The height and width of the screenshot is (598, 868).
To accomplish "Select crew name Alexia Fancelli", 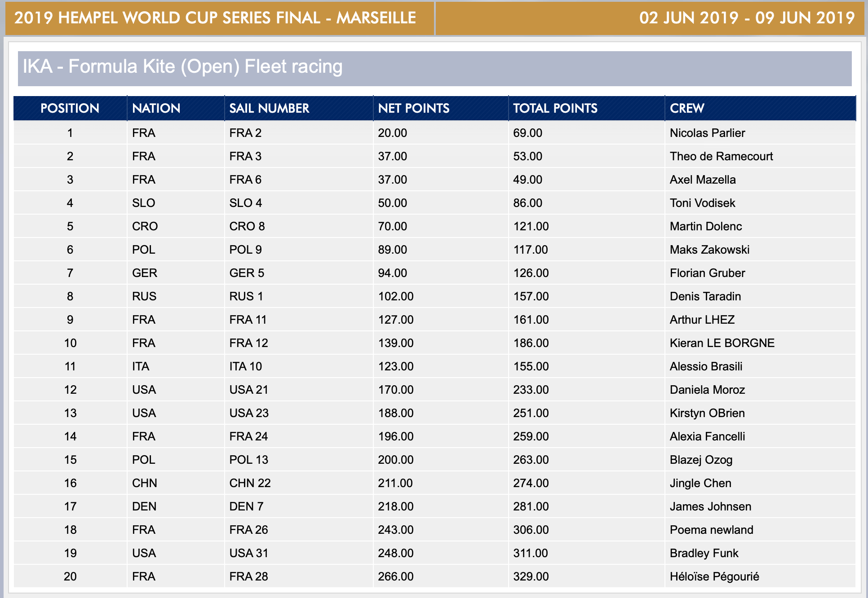I will tap(707, 436).
